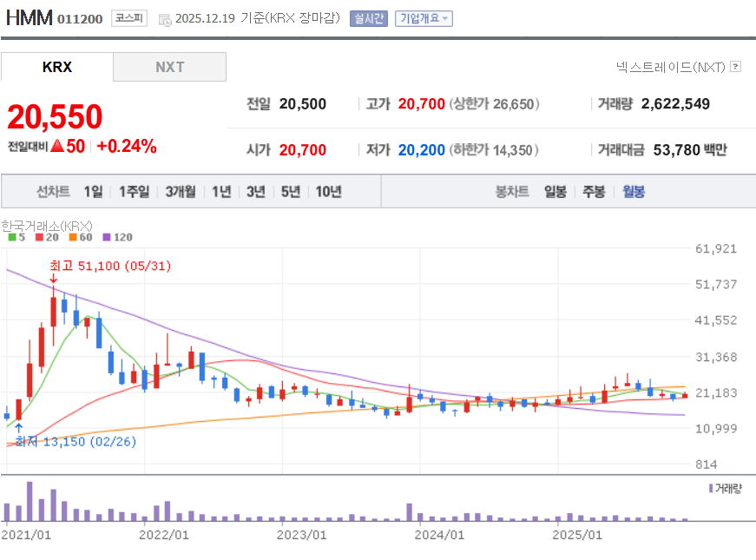Click the 저가 value 20,200
Viewport: 756px width, 560px height.
tap(421, 150)
